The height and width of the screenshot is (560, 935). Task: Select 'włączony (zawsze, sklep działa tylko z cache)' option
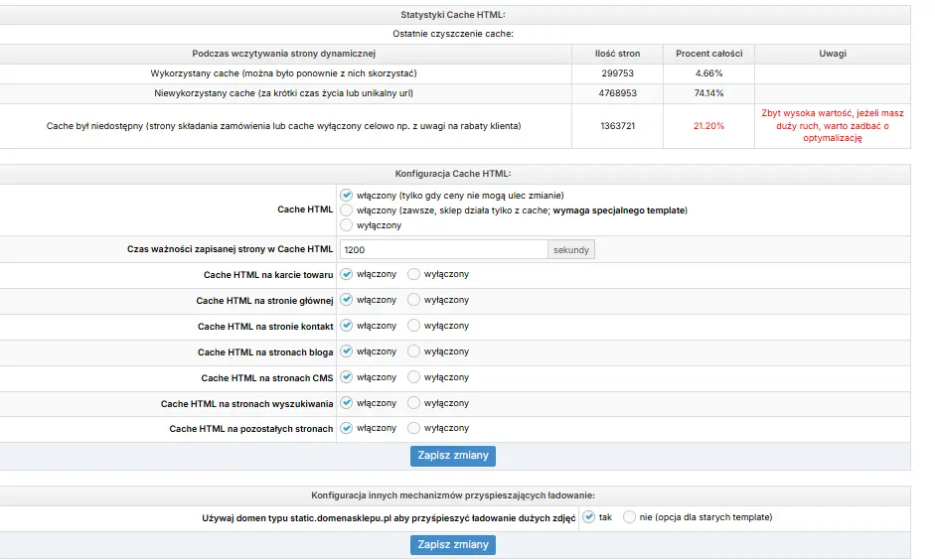[347, 210]
